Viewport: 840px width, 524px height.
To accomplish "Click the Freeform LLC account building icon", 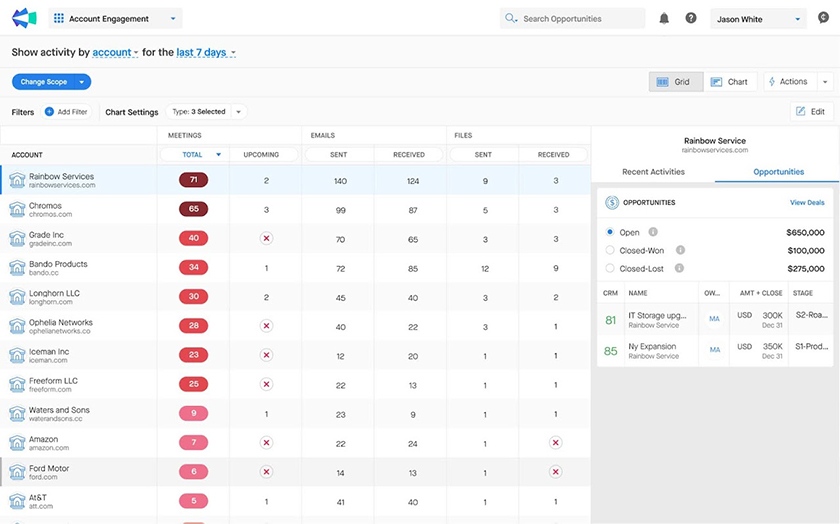I will point(17,385).
